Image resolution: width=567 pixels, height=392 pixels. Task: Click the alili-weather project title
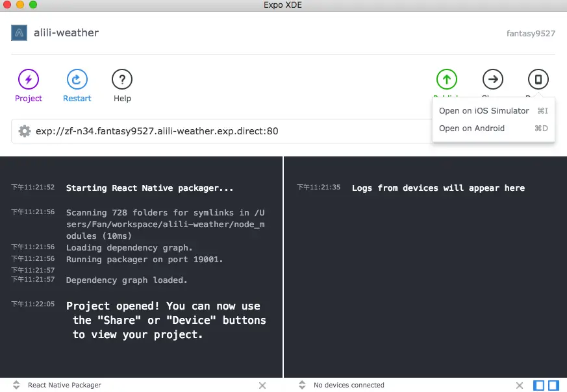tap(66, 33)
